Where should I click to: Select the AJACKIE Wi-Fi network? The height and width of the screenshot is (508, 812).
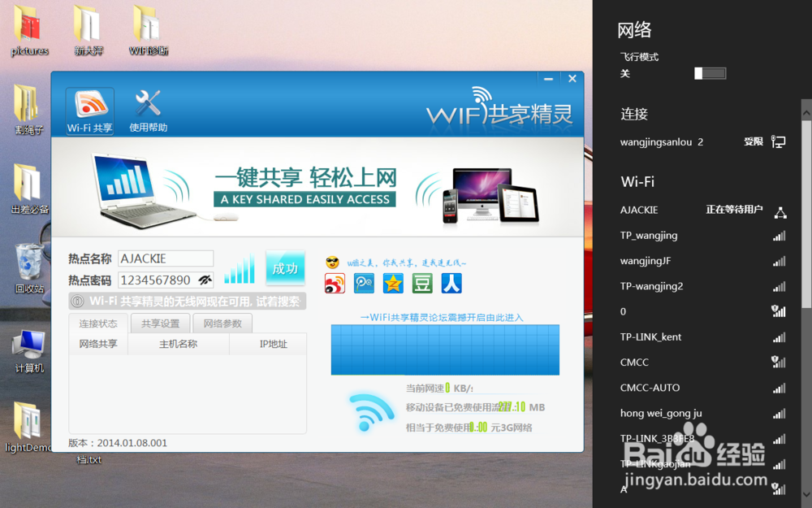[702, 210]
